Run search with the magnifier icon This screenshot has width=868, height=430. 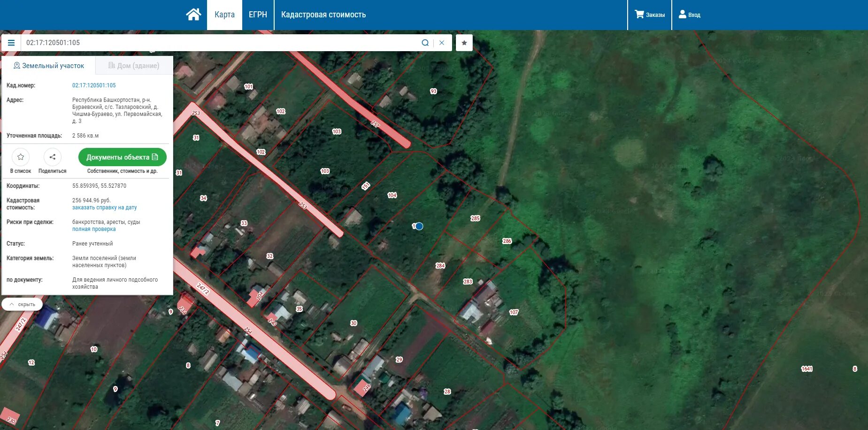[x=425, y=43]
